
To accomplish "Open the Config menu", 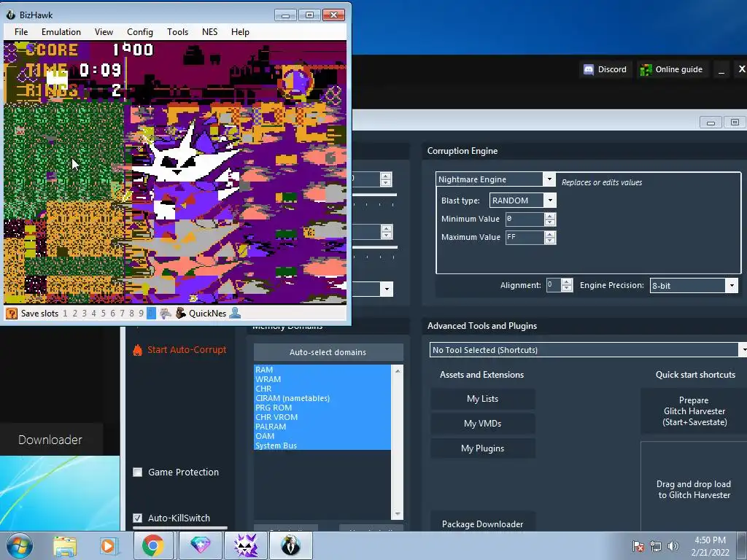I will (139, 32).
